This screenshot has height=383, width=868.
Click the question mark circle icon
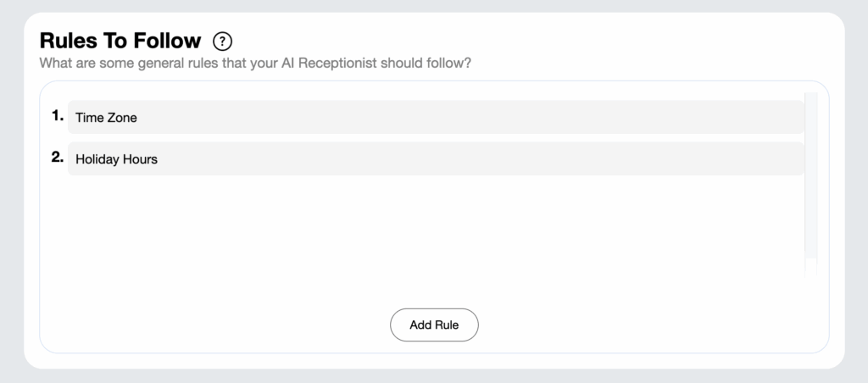223,41
